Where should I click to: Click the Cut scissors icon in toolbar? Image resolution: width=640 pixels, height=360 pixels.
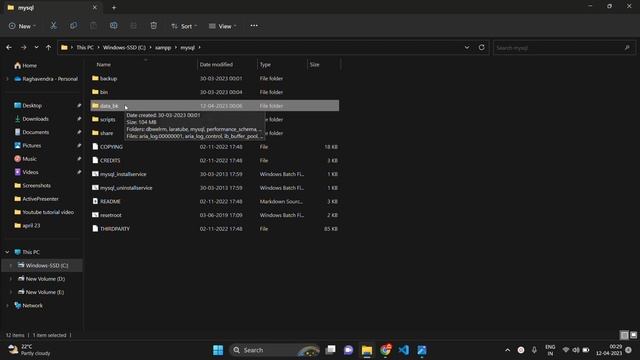tap(53, 26)
